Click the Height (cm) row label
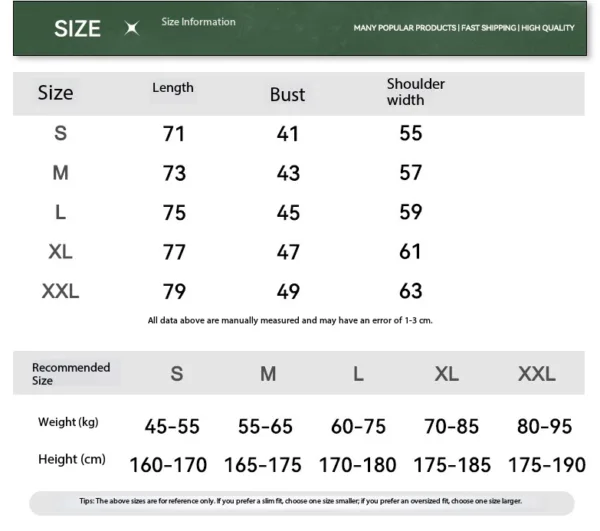Image resolution: width=600 pixels, height=531 pixels. pos(71,460)
